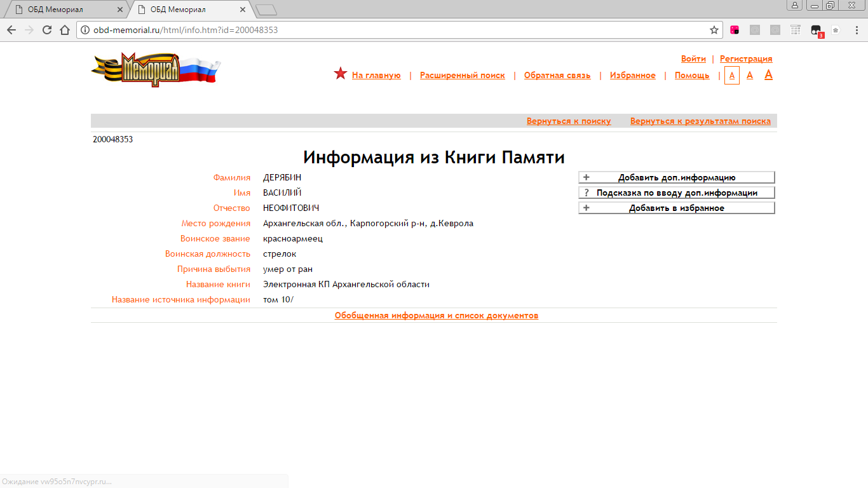Click the plus icon on Добавить доп.информацию
868x488 pixels.
coord(587,177)
